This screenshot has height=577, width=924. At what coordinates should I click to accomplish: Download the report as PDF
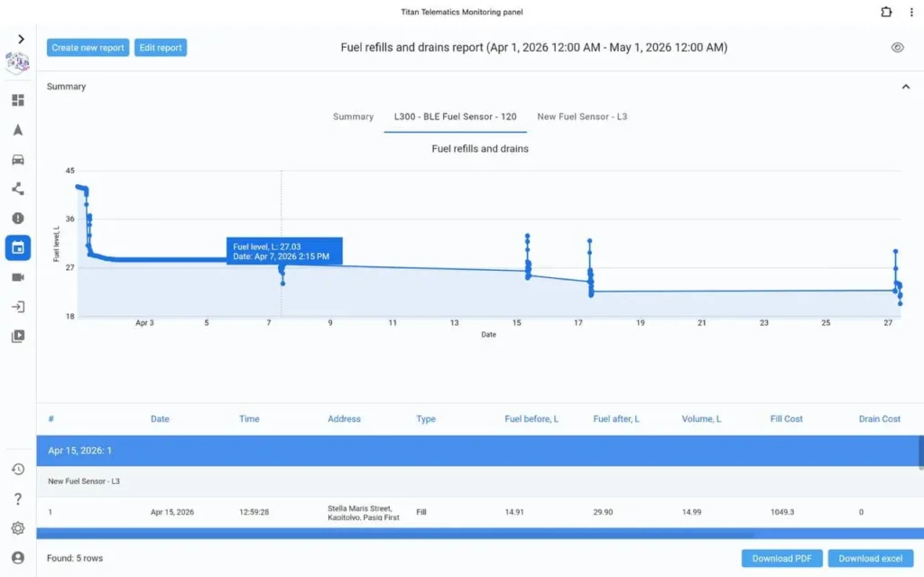(x=781, y=558)
